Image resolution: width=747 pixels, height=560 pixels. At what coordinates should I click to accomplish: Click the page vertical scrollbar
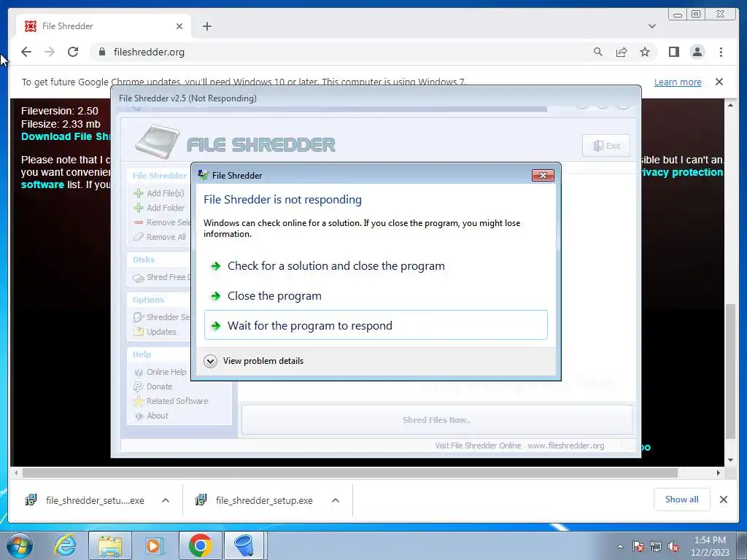pyautogui.click(x=730, y=371)
